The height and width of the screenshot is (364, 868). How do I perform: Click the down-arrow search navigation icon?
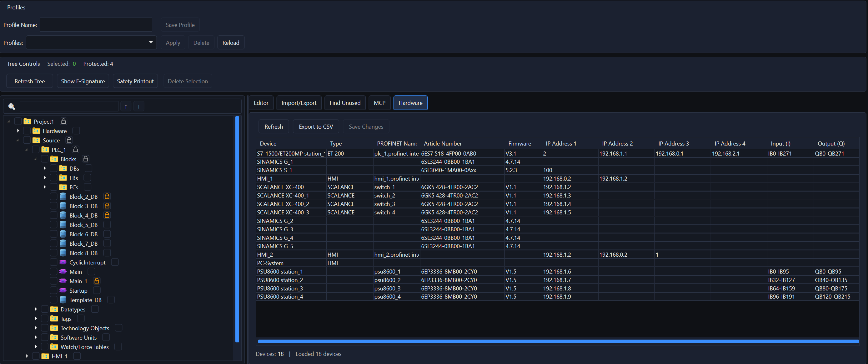point(138,106)
